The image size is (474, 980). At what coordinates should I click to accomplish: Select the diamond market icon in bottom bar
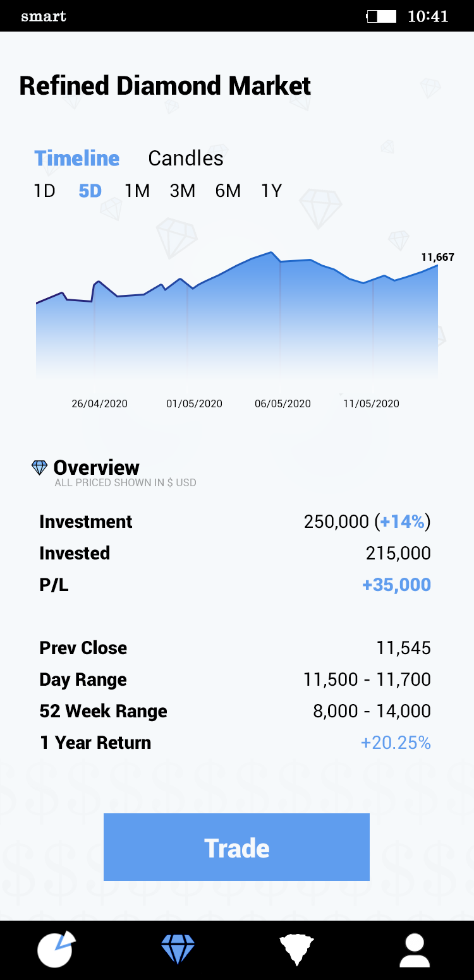[178, 949]
